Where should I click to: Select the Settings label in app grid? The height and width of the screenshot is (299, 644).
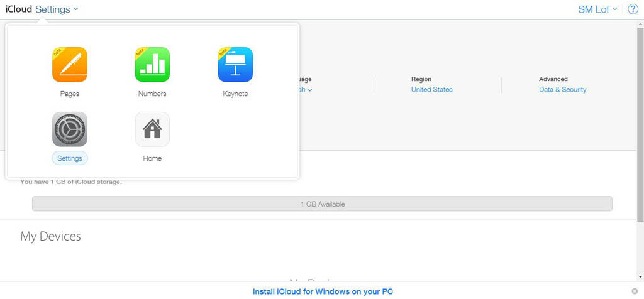click(69, 158)
